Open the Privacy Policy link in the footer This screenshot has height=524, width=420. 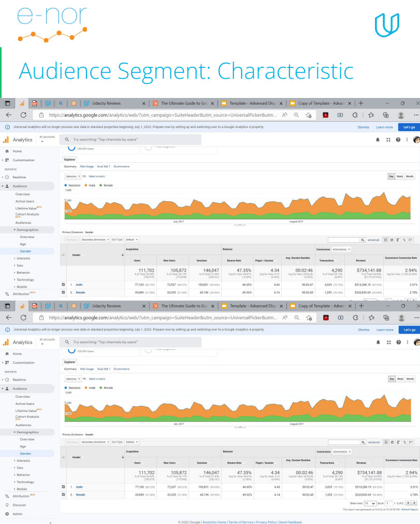point(266,522)
